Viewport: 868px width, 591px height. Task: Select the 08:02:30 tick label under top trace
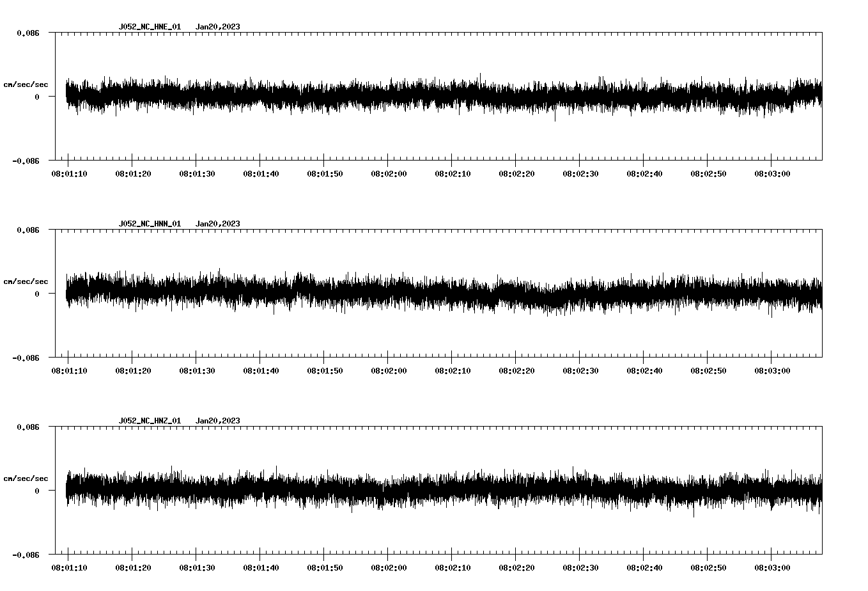[580, 173]
